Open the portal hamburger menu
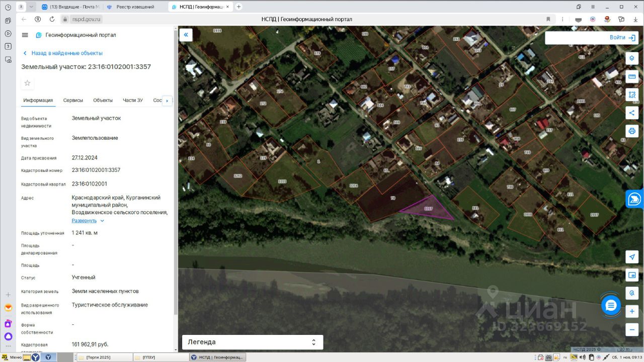 [25, 35]
